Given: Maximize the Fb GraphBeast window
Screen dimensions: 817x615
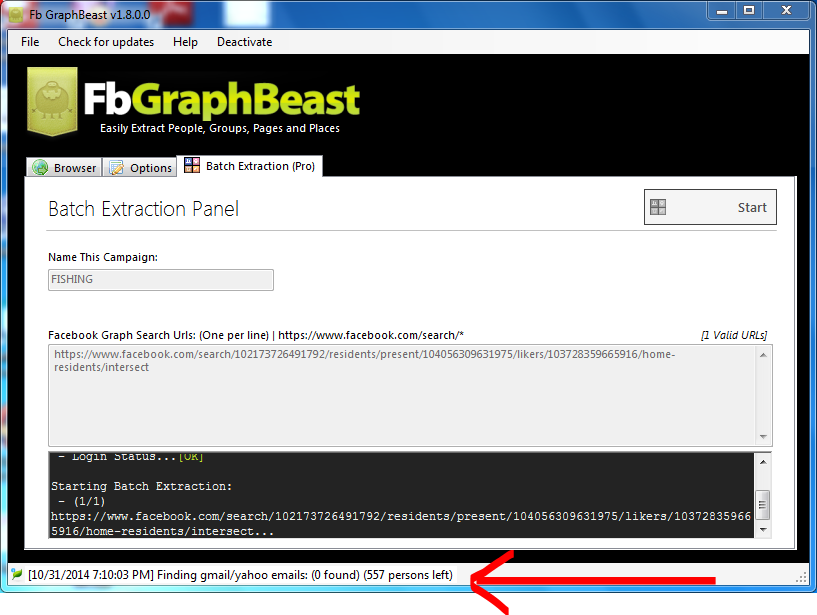Looking at the screenshot, I should coord(749,10).
